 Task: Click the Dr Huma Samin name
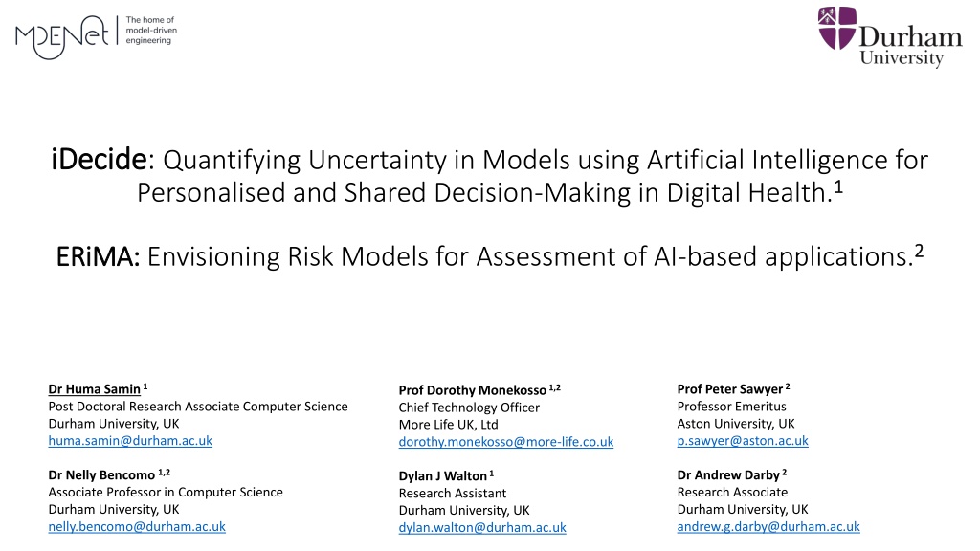click(95, 389)
